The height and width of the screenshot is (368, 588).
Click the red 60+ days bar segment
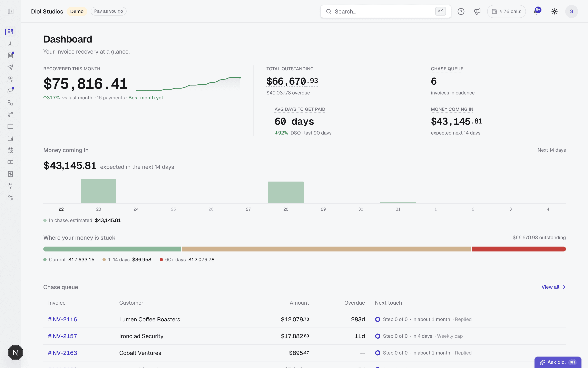pos(519,249)
